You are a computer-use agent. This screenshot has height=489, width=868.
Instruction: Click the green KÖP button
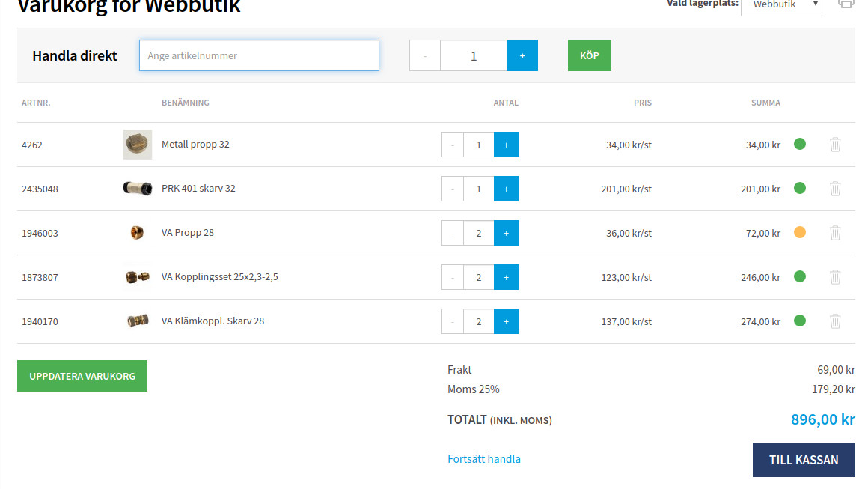[589, 55]
